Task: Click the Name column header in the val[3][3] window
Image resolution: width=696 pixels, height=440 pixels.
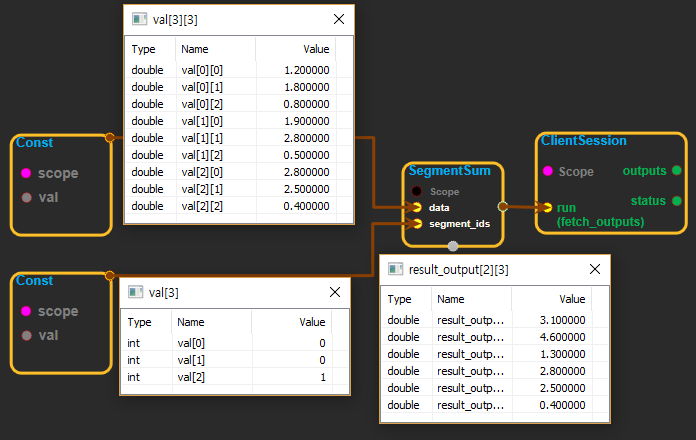Action: click(195, 49)
